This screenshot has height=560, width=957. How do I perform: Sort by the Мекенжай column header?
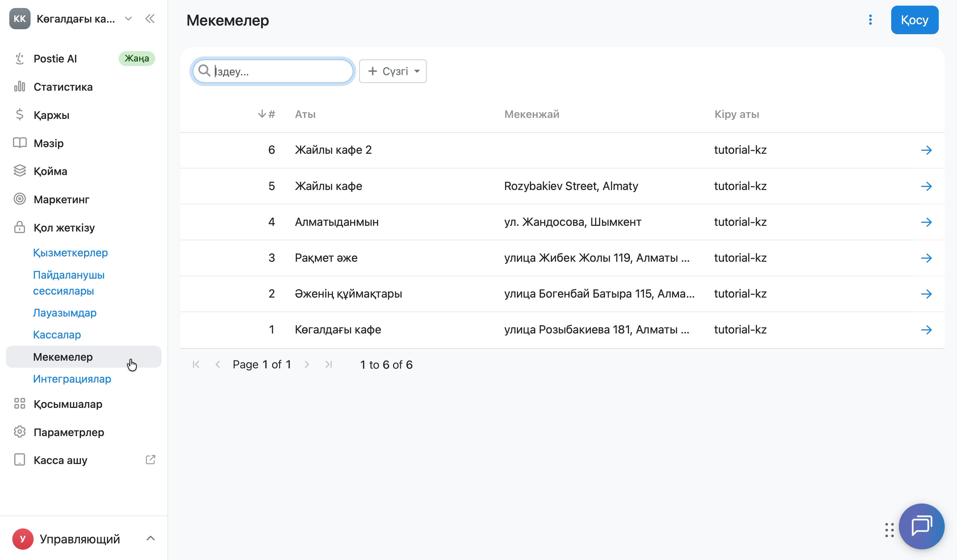pos(532,114)
